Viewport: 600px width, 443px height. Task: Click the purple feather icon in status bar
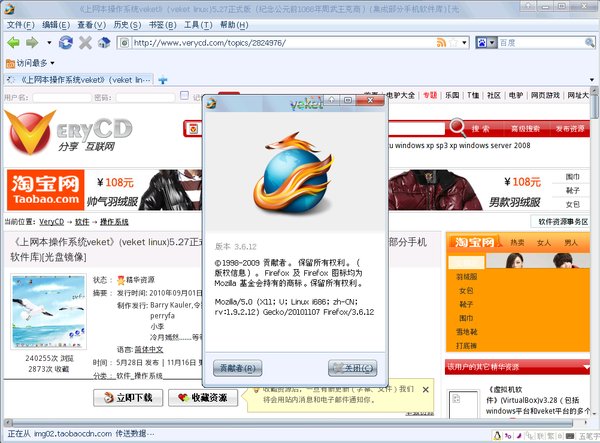519,435
